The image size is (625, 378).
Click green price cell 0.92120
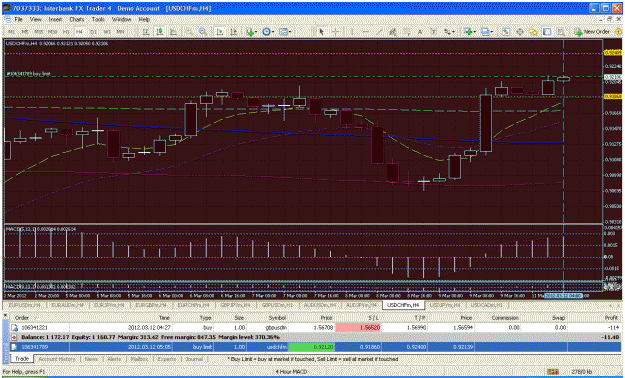point(311,347)
